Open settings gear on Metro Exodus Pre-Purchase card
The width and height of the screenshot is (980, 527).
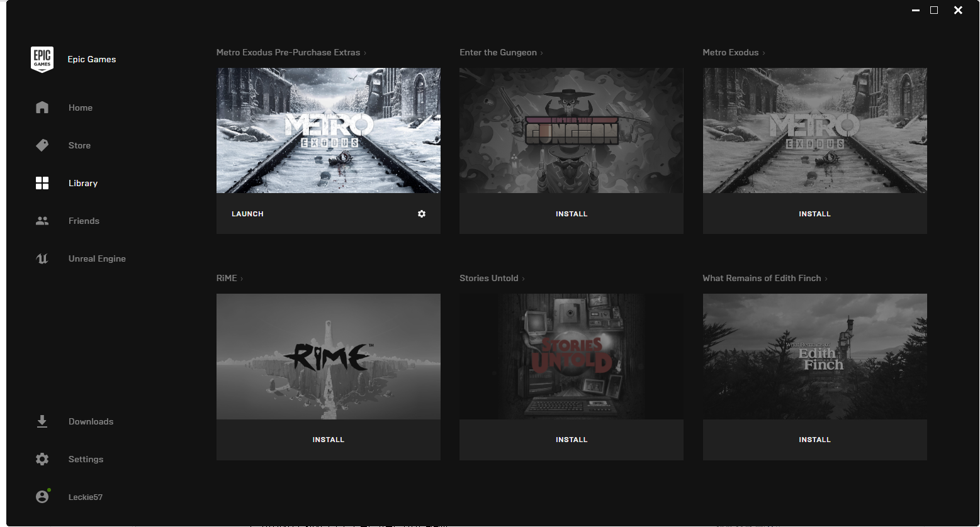pyautogui.click(x=422, y=214)
